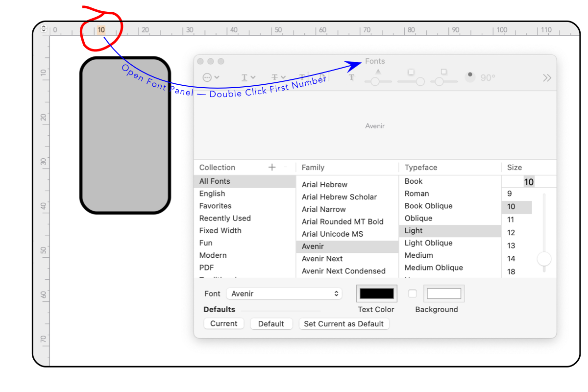Choose the Arial Narrow family
This screenshot has width=588, height=392.
[x=347, y=209]
